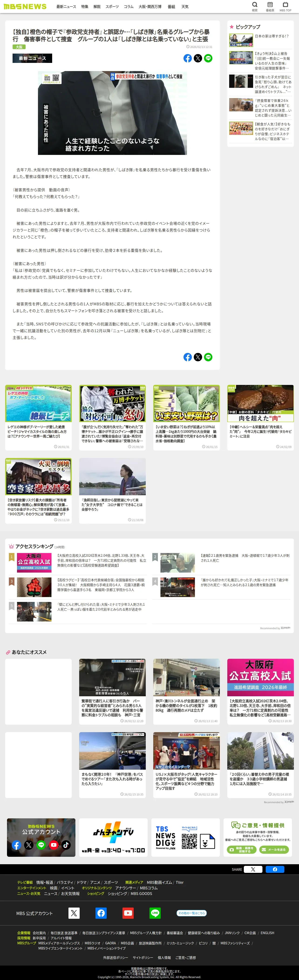This screenshot has height=980, width=299.
Task: Click SHARE bar X button
Action: [253, 869]
